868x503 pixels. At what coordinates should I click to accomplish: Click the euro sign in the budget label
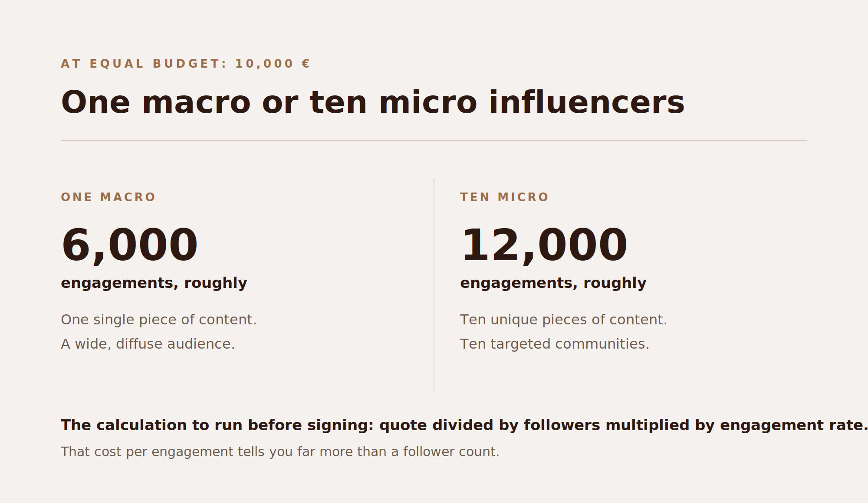306,64
